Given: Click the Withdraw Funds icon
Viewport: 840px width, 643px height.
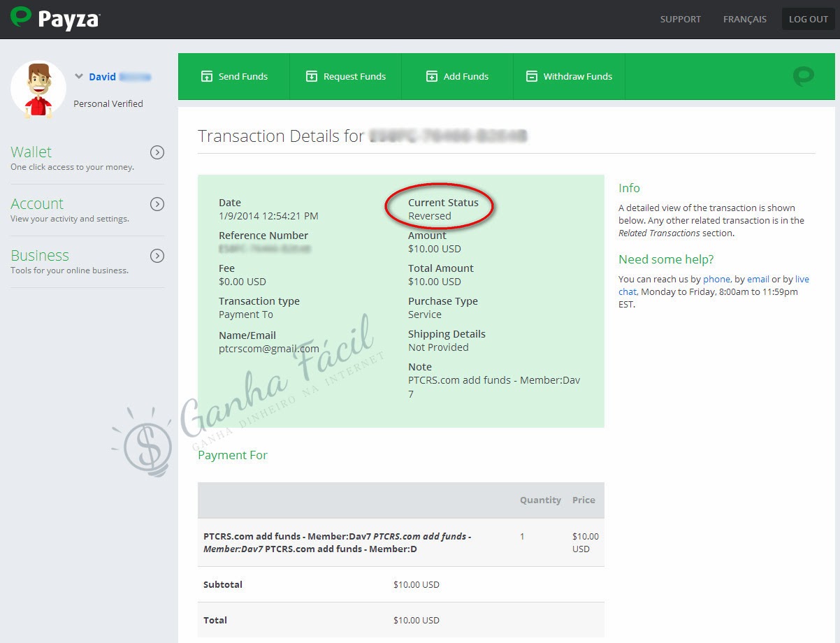Looking at the screenshot, I should pyautogui.click(x=532, y=76).
